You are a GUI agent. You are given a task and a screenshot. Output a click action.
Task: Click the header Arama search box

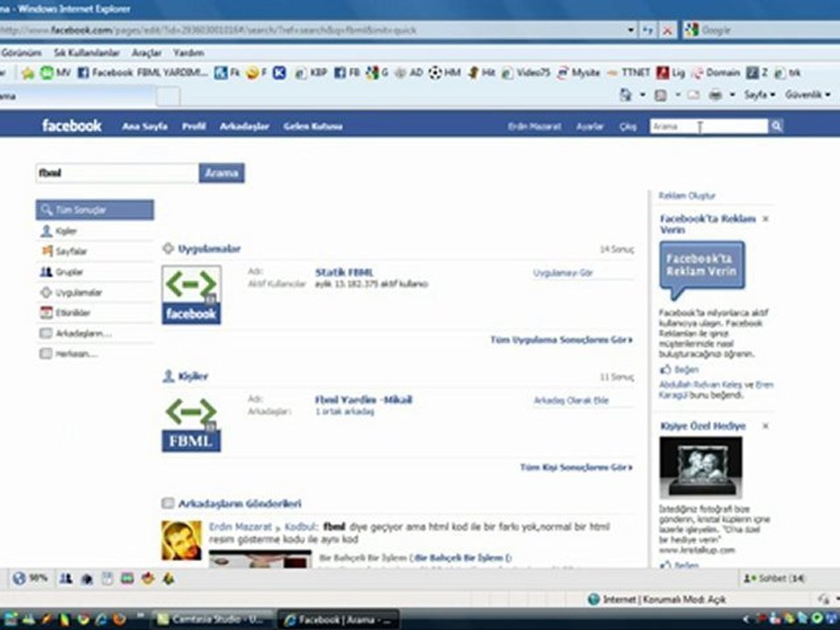click(710, 126)
